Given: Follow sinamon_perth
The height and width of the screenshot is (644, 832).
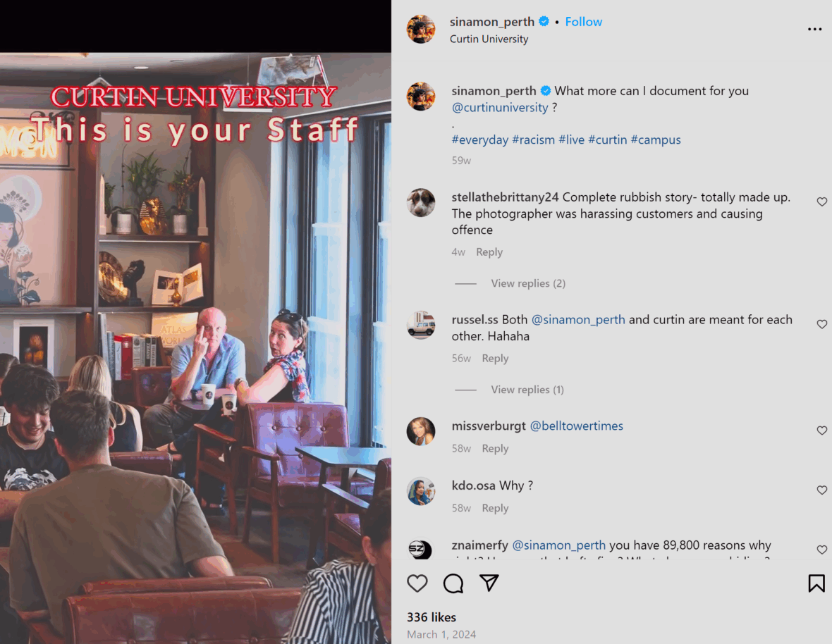Looking at the screenshot, I should (583, 22).
